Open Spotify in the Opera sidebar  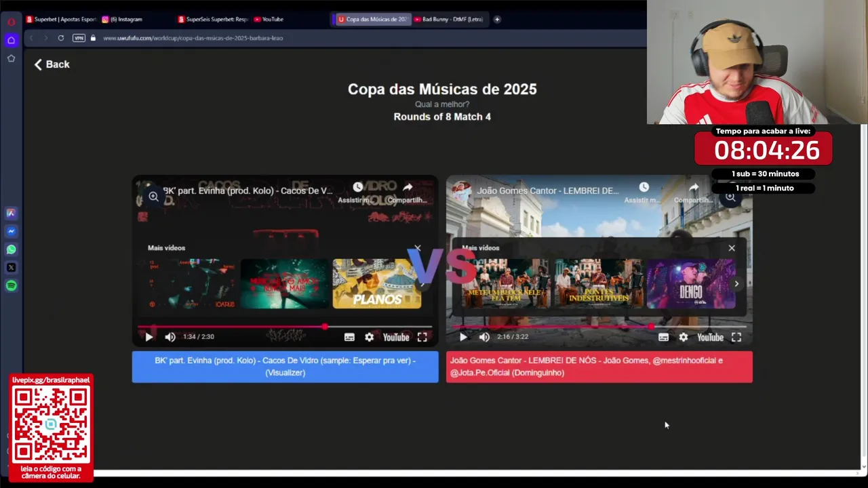[11, 286]
